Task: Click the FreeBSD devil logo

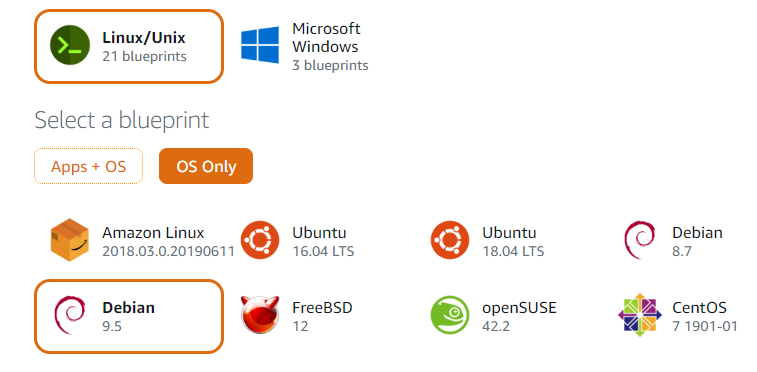Action: tap(260, 315)
